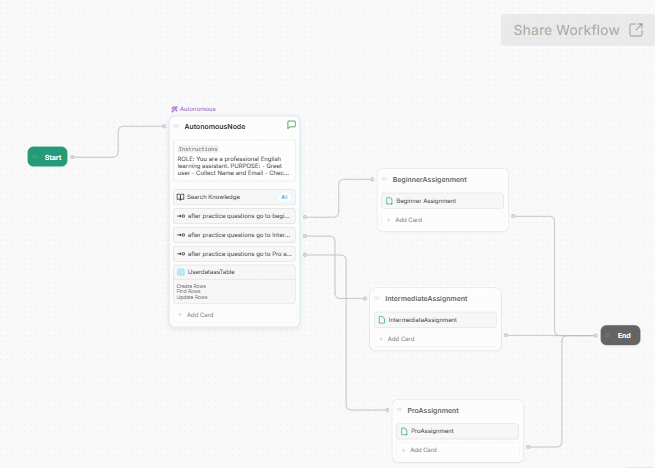Click Add Card in AutonomousNode
655x468 pixels.
(199, 315)
